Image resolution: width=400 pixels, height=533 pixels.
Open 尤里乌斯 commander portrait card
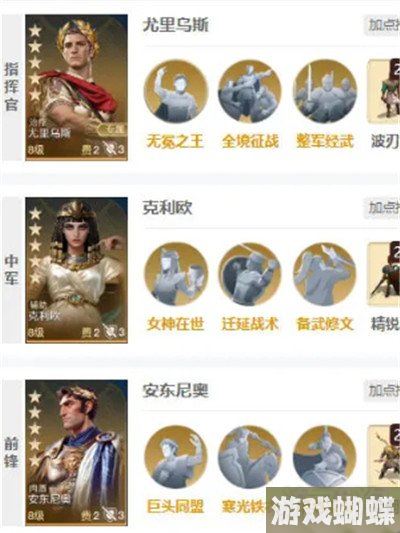(76, 87)
